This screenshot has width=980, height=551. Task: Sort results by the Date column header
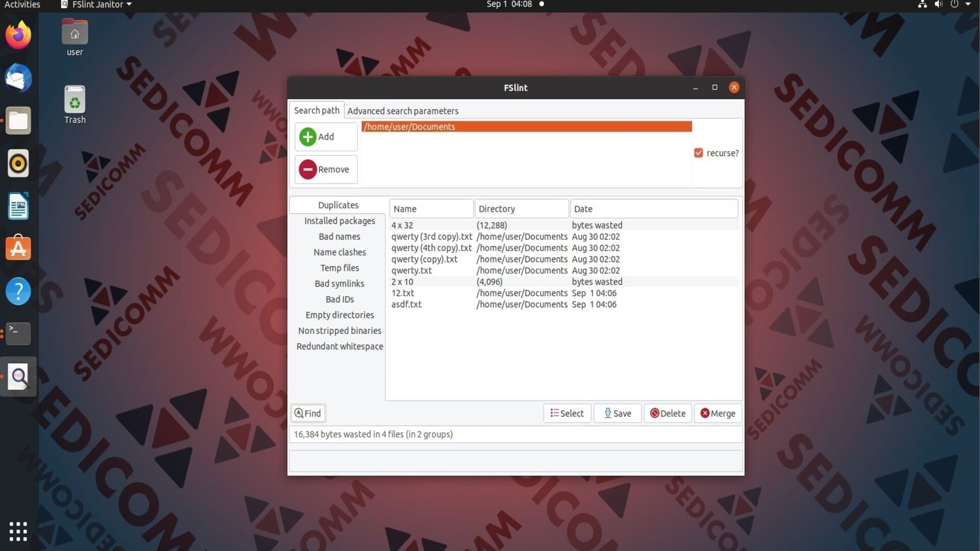[x=654, y=209]
